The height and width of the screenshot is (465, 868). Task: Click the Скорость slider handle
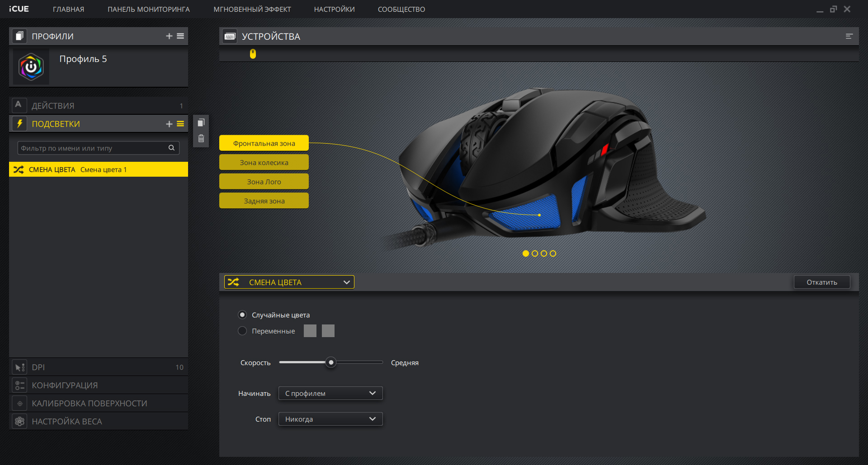click(x=331, y=362)
